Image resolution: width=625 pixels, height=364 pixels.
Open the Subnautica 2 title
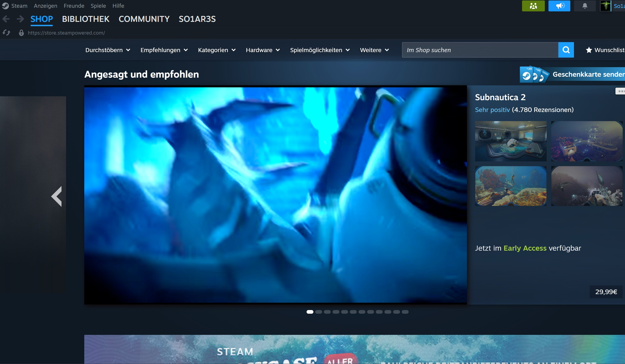500,97
